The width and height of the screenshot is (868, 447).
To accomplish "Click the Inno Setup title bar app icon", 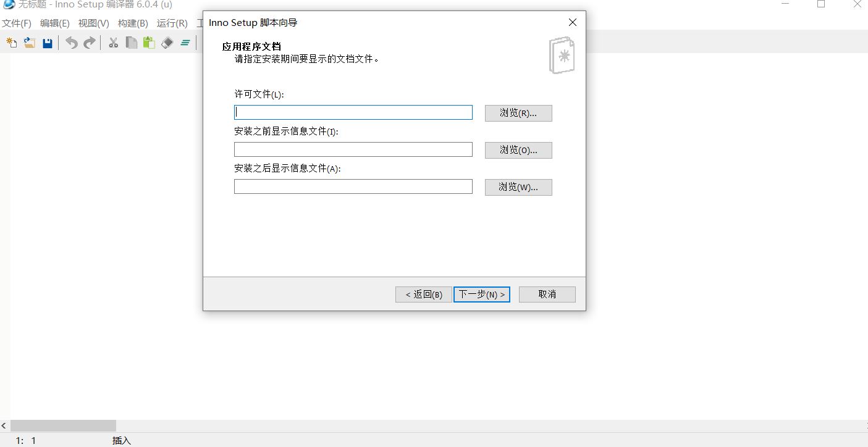I will (x=9, y=4).
